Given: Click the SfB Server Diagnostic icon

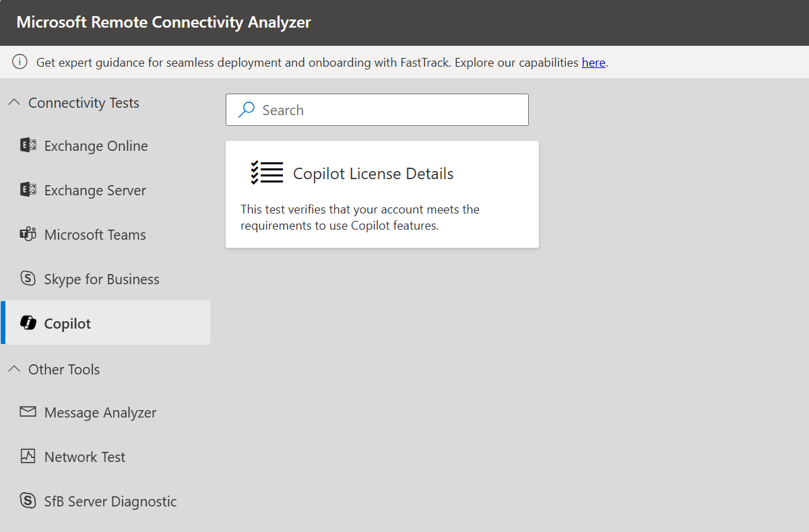Looking at the screenshot, I should (28, 500).
